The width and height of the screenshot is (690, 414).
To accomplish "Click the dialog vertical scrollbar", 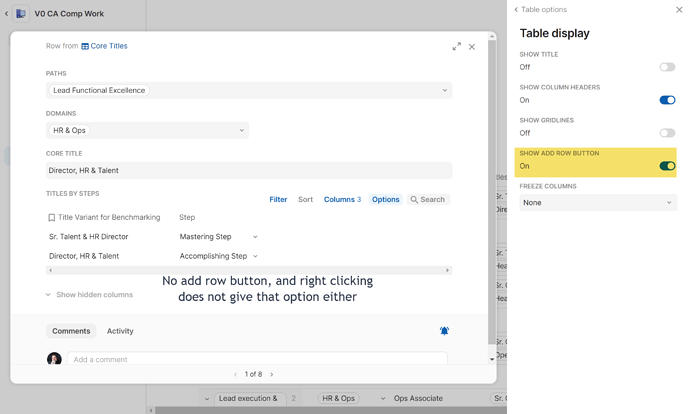I will (492, 191).
